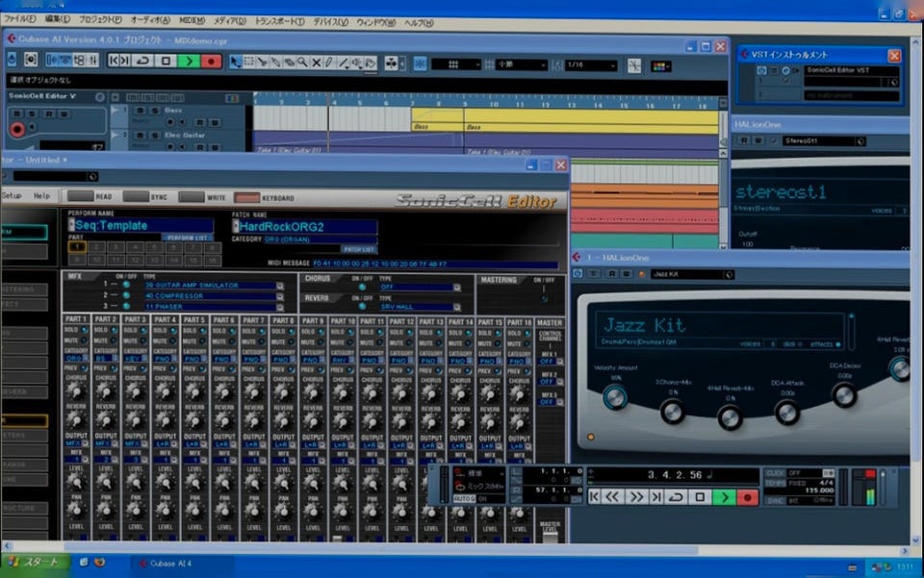Screen dimensions: 924x578
Task: Open the MIDI menu in menu bar
Action: 192,19
